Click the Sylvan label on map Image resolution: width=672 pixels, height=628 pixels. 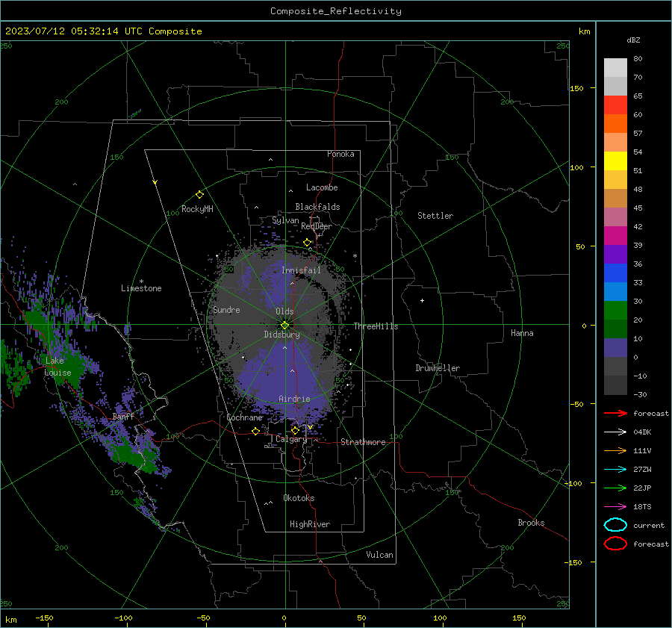(285, 220)
